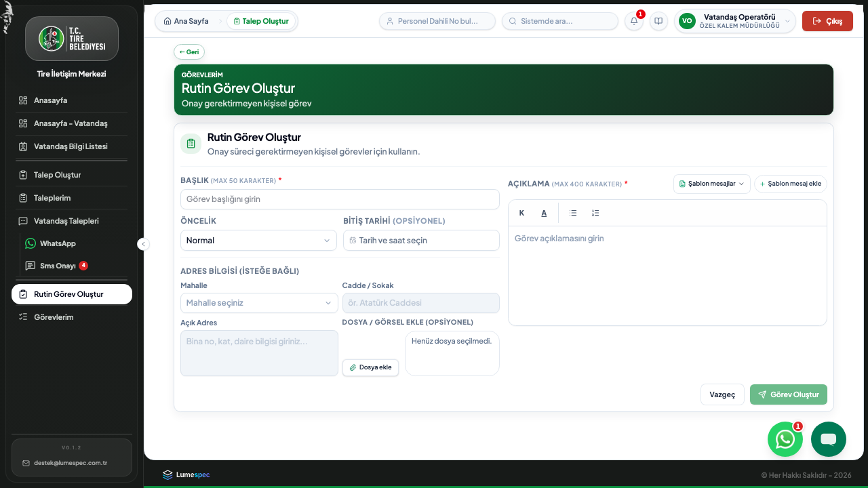Expand the Vatandaş Operatörü user menu

click(734, 21)
